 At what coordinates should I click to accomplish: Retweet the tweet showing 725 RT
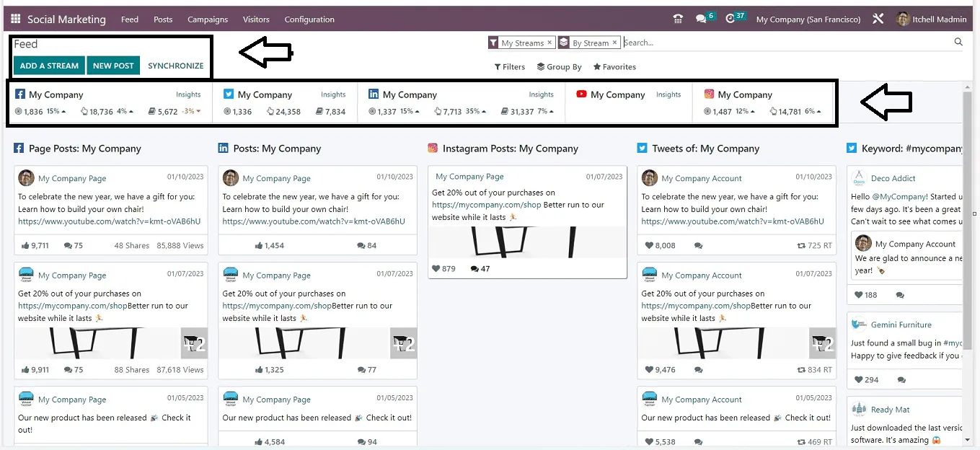814,245
